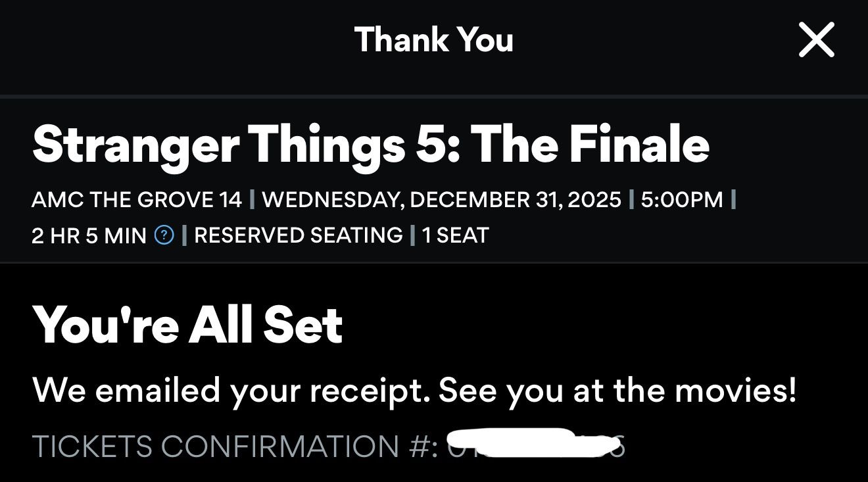Close the Thank You confirmation screen
Image resolution: width=868 pixels, height=482 pixels.
[x=816, y=40]
